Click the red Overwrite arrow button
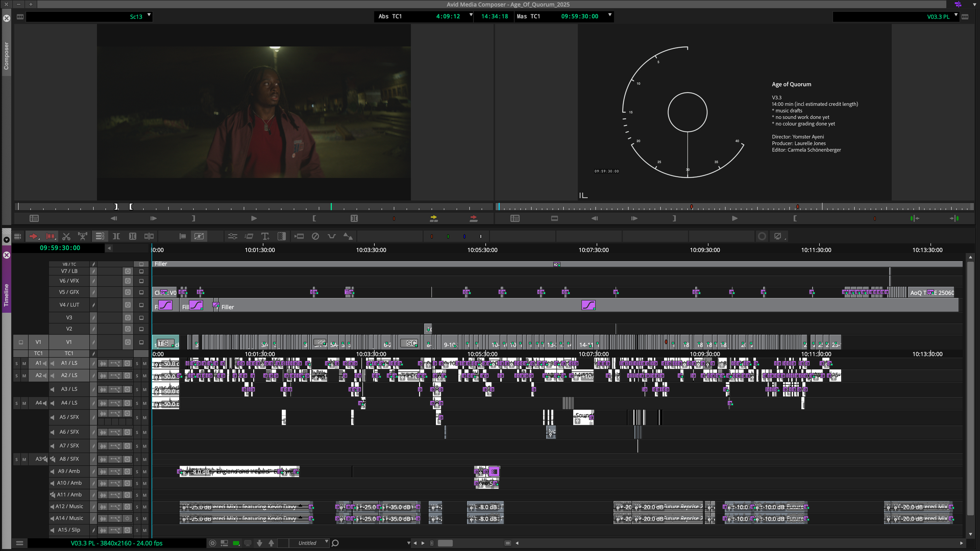980x551 pixels. pyautogui.click(x=474, y=218)
